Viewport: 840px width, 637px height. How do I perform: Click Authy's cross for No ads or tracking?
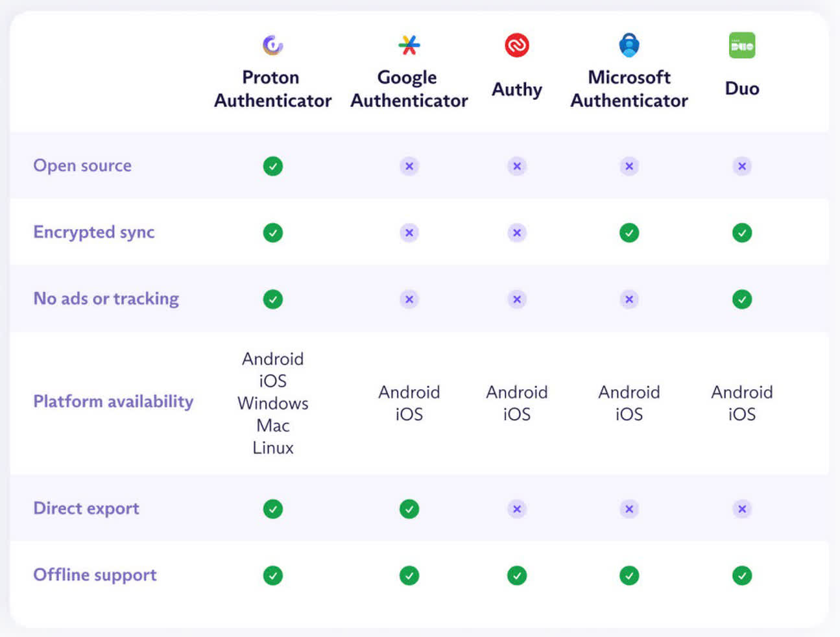[517, 299]
